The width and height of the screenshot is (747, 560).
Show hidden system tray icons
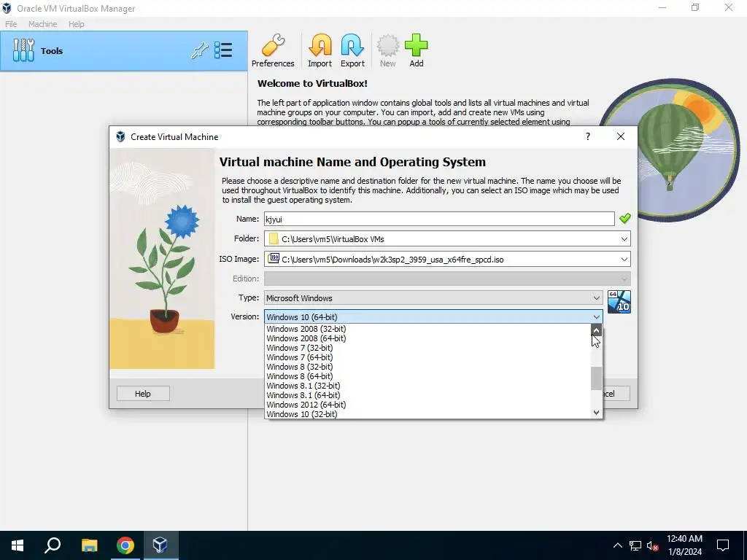(617, 545)
